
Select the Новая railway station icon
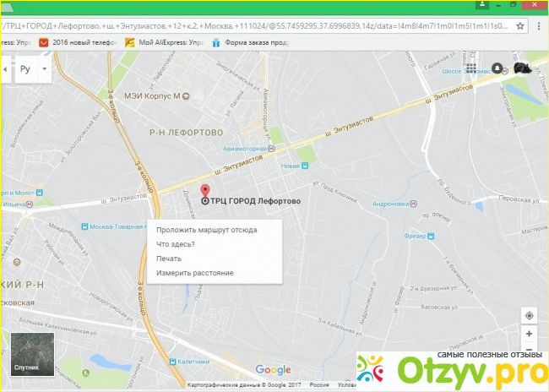[x=305, y=166]
